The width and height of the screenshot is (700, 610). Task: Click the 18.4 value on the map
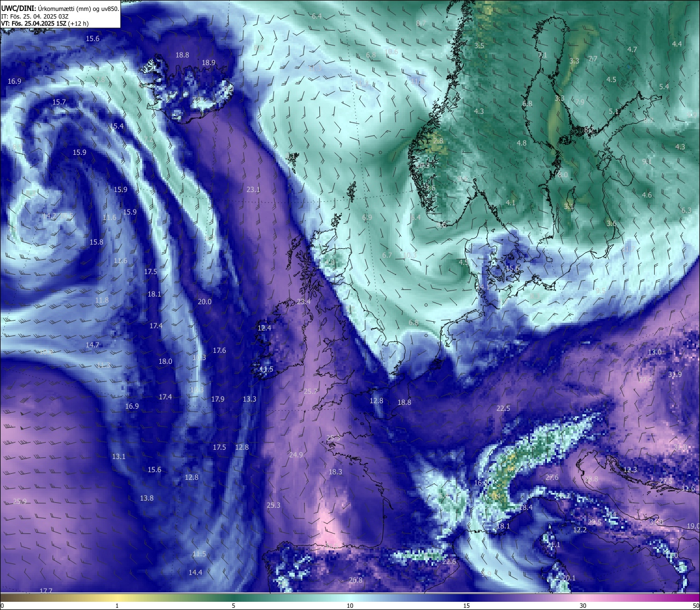coord(526,508)
